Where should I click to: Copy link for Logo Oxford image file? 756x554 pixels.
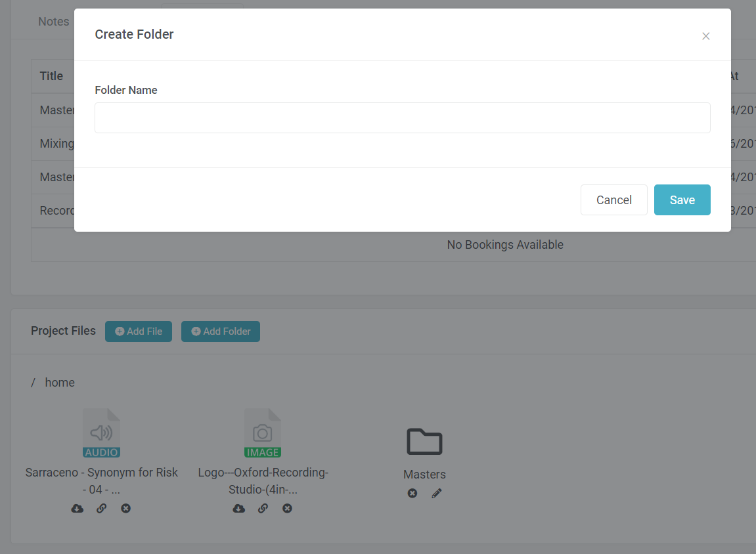263,508
